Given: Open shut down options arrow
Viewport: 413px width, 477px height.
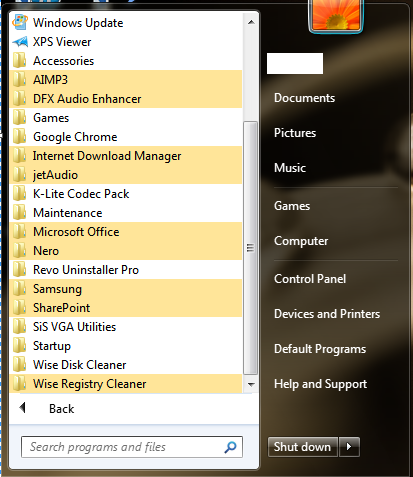Looking at the screenshot, I should [x=349, y=447].
